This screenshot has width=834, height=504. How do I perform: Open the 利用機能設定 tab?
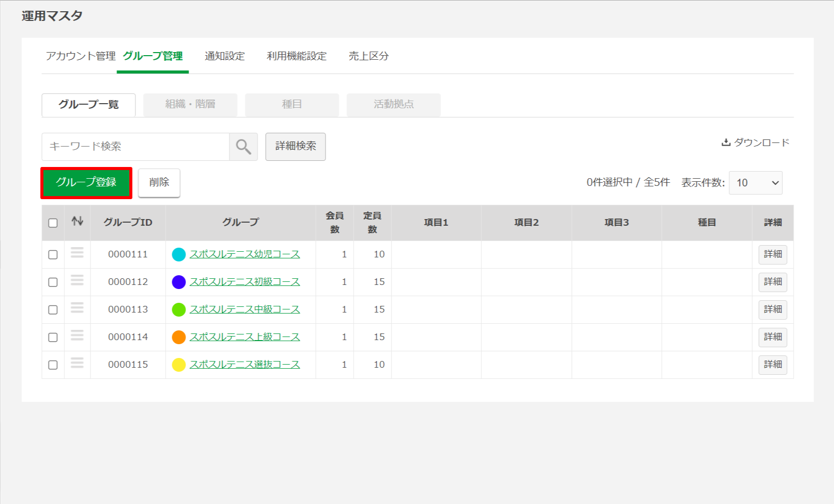(297, 56)
